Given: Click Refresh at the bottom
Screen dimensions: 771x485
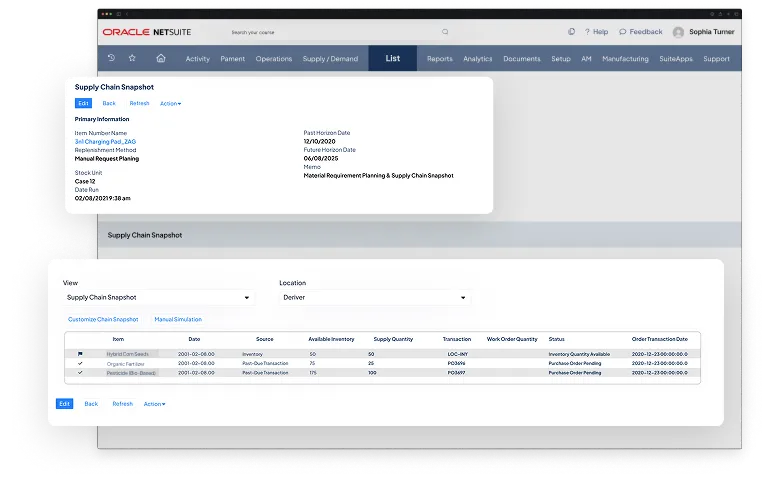Looking at the screenshot, I should (122, 404).
